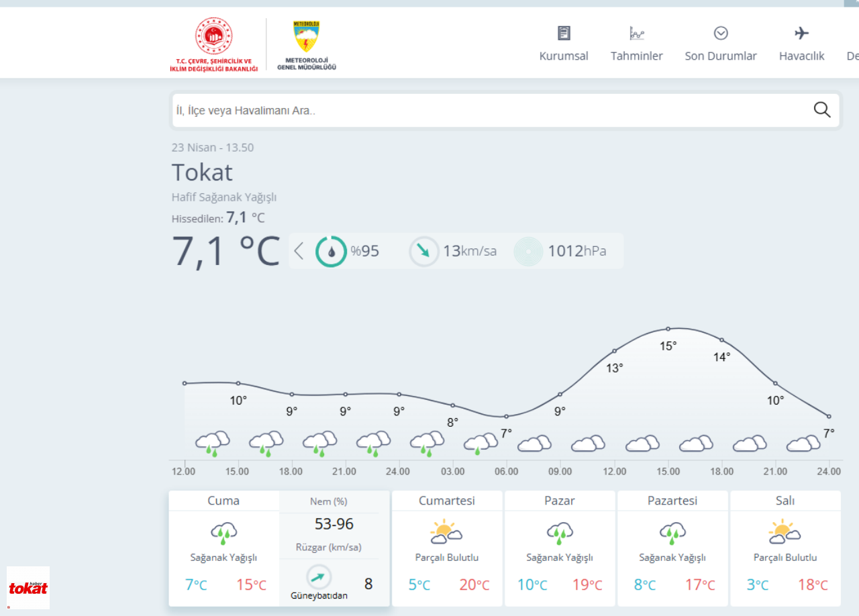
Task: Open the Tahminler menu
Action: click(636, 44)
